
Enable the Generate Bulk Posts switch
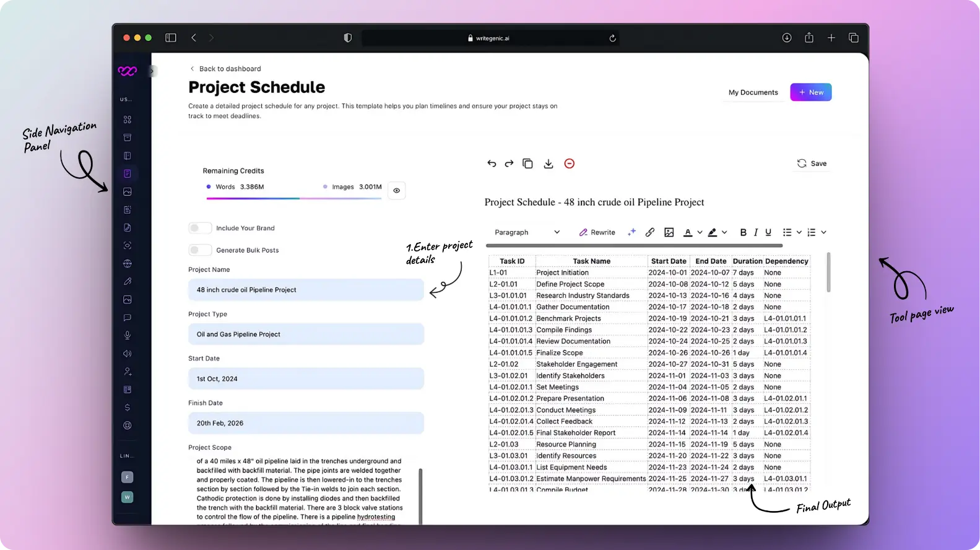(200, 250)
